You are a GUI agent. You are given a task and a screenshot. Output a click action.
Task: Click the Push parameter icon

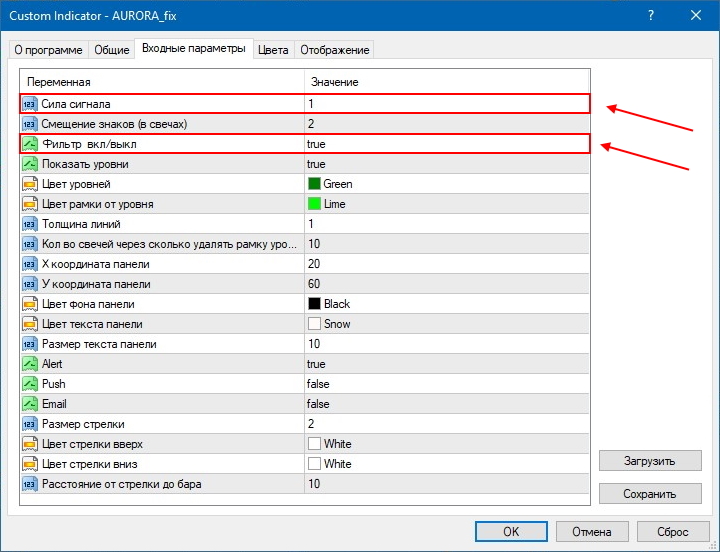pos(30,384)
